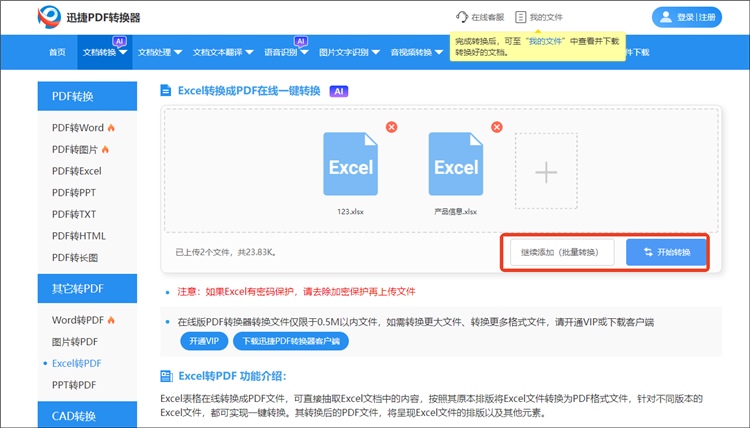Expand the 文档文本翻译 dropdown arrow
The height and width of the screenshot is (428, 750).
(249, 53)
